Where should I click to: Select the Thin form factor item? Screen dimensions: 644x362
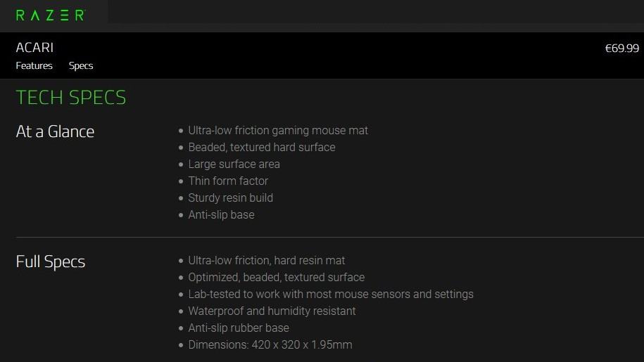(x=228, y=181)
